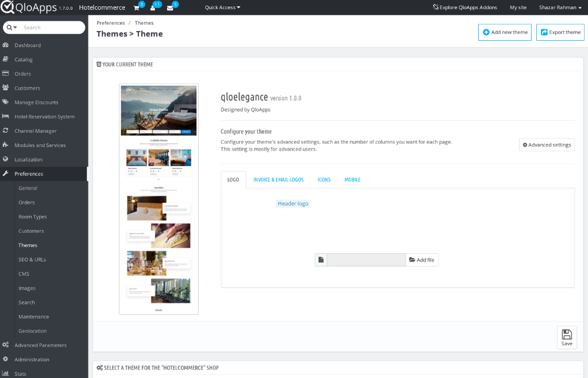This screenshot has height=378, width=588.
Task: Click the file icon beside the upload field
Action: pos(321,260)
